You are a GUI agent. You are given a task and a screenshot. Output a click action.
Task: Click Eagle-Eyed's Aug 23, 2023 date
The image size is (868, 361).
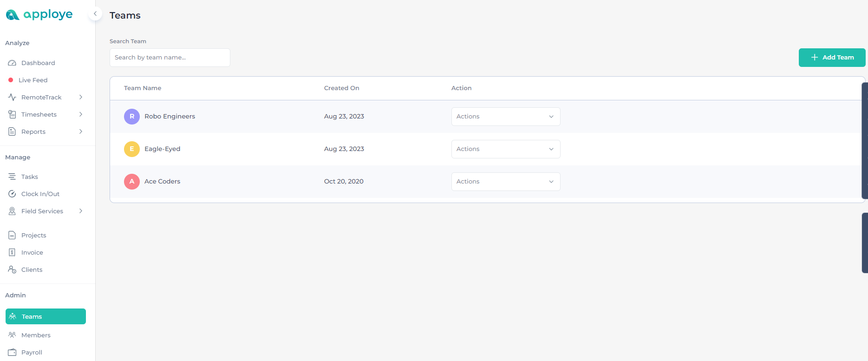click(344, 149)
